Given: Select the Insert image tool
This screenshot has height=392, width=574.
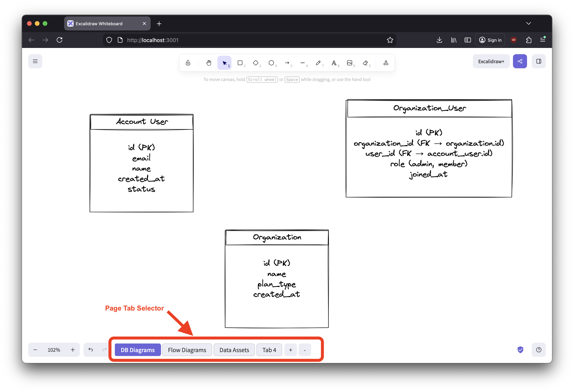Looking at the screenshot, I should (x=349, y=63).
